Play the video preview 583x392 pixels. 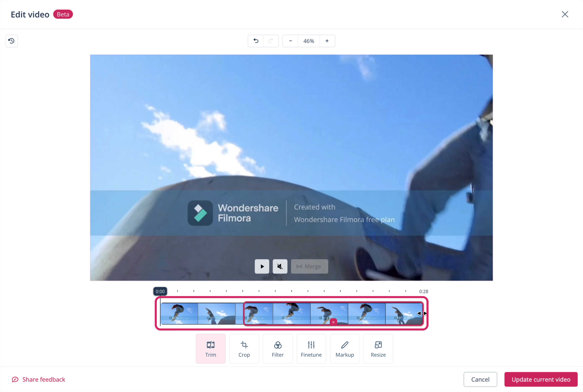[x=262, y=266]
